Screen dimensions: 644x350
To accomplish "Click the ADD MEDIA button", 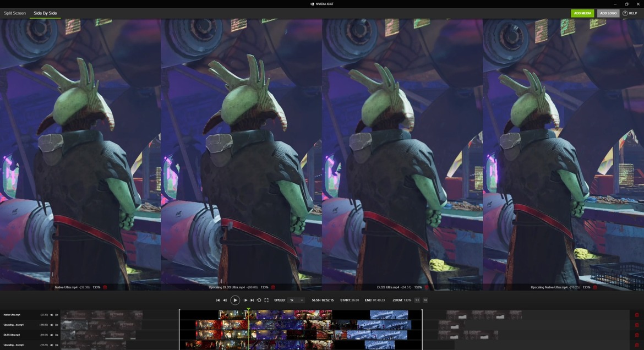I will pos(582,13).
